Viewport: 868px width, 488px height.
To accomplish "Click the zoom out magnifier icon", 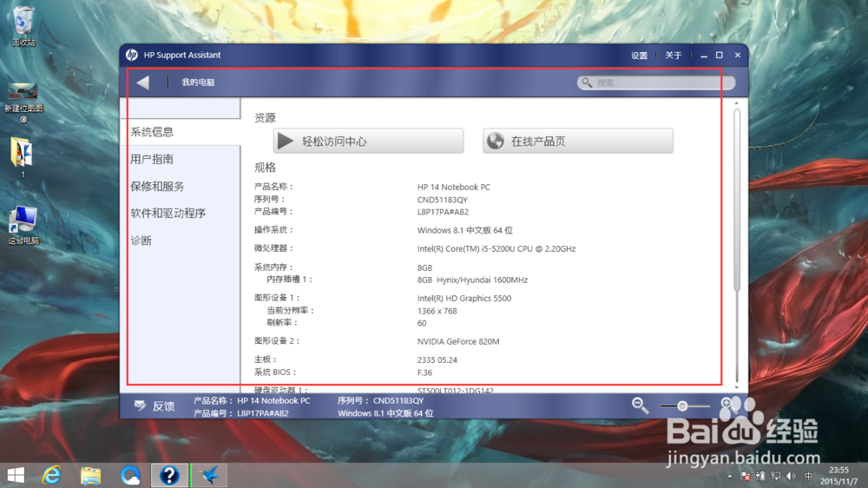I will pyautogui.click(x=640, y=406).
